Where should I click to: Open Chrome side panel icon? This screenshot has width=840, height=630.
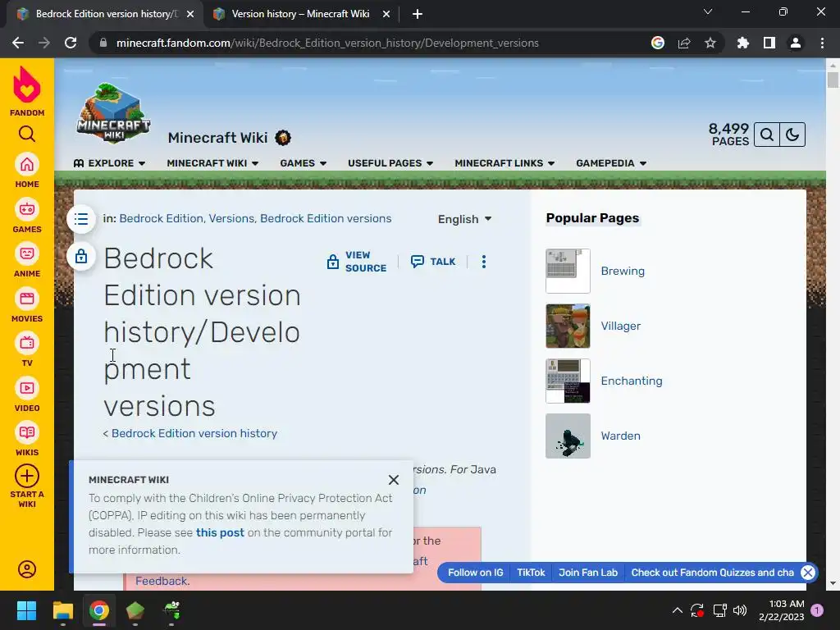tap(769, 43)
